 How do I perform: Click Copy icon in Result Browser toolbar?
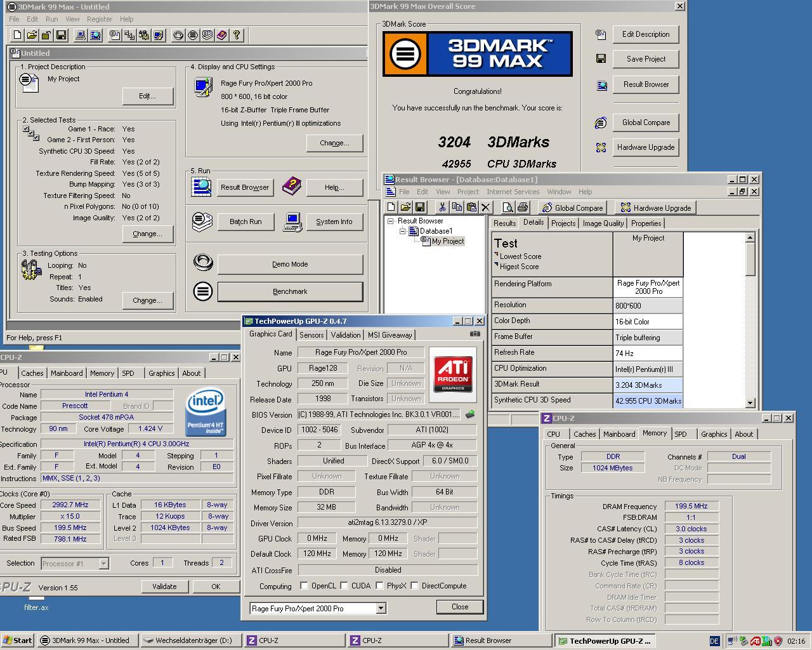click(x=456, y=208)
